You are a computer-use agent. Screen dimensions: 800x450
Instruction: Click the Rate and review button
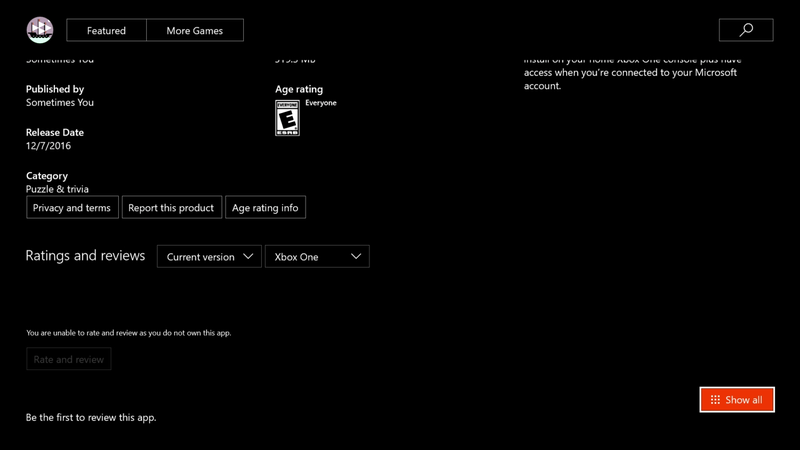68,359
